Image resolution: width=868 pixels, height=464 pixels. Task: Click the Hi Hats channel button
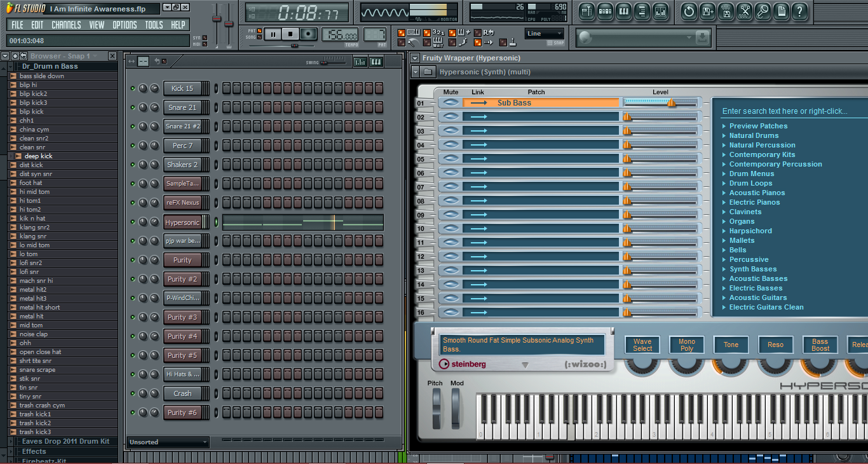coord(182,374)
